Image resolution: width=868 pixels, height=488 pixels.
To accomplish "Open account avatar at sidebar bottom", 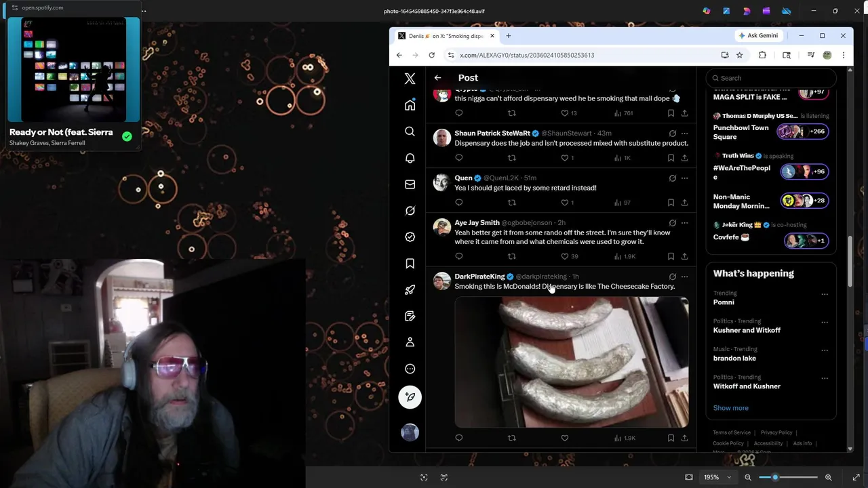I will click(x=410, y=432).
